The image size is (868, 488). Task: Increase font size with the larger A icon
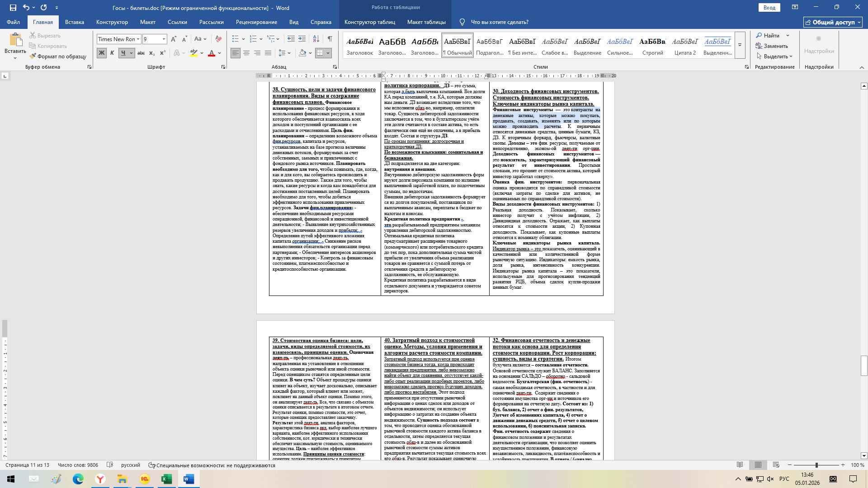coord(174,39)
